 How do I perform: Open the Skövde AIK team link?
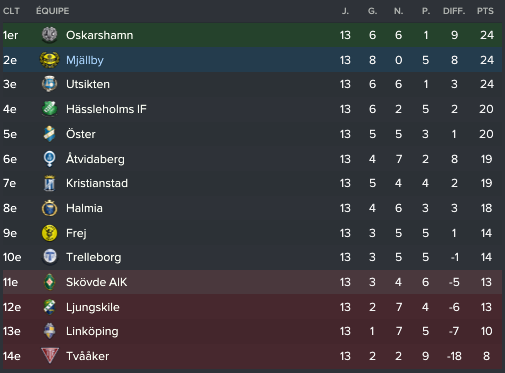point(96,282)
